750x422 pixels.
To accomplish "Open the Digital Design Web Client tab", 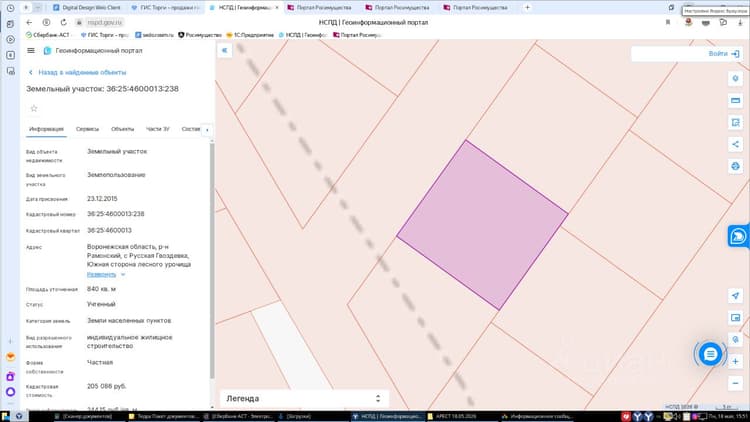I will [x=87, y=8].
